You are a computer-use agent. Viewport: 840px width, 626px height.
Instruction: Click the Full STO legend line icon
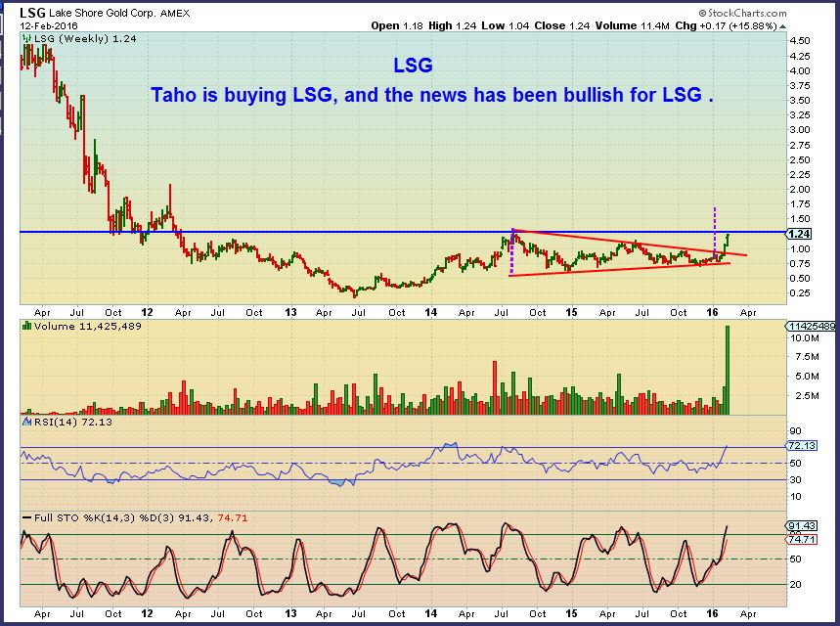(26, 517)
